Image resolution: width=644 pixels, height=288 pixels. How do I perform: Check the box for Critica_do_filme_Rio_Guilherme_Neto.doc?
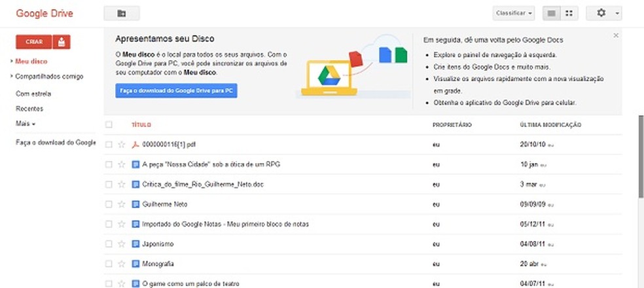[x=109, y=185]
